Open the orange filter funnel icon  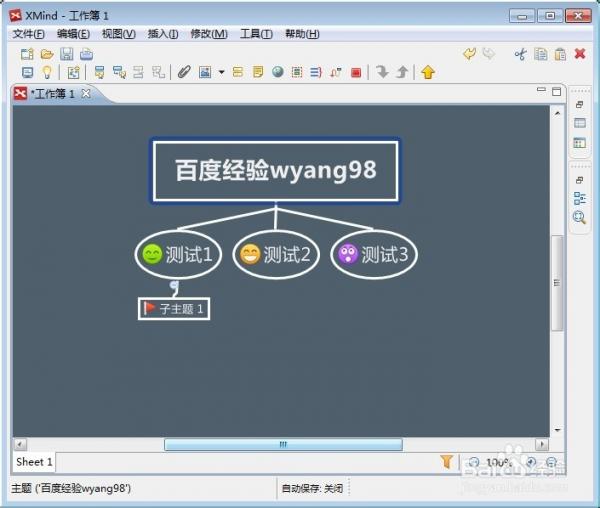(x=447, y=462)
